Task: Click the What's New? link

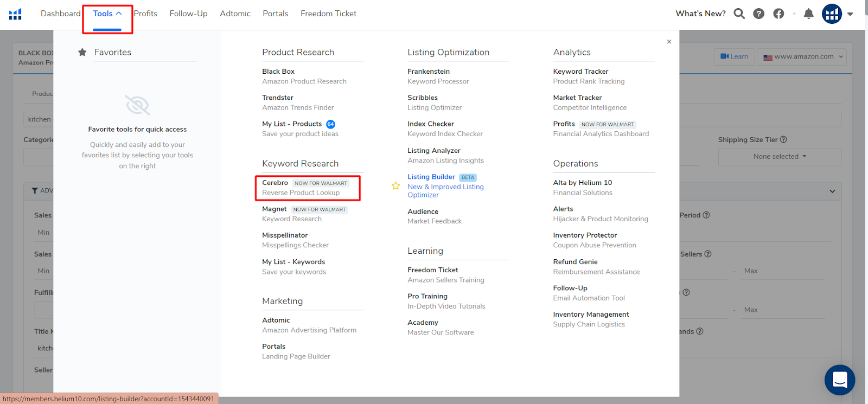Action: 700,14
